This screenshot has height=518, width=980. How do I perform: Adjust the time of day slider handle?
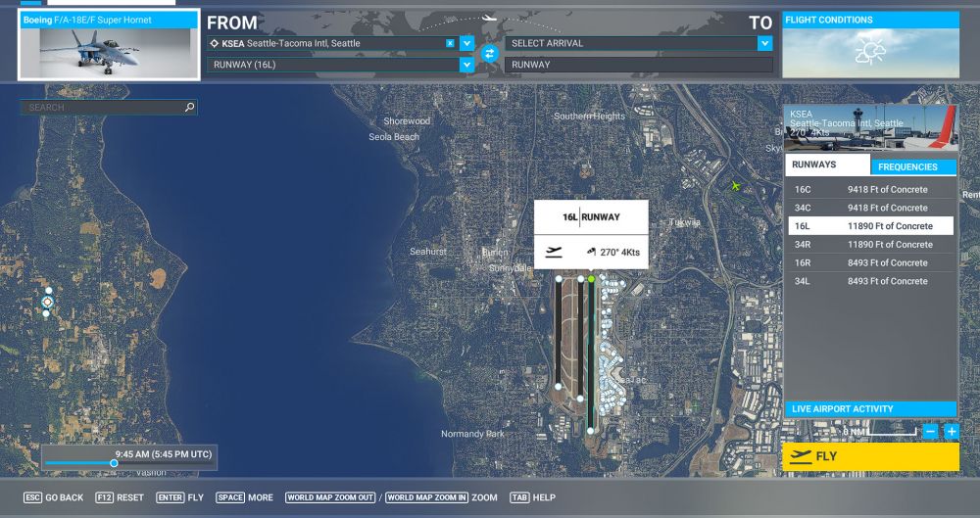coord(114,463)
